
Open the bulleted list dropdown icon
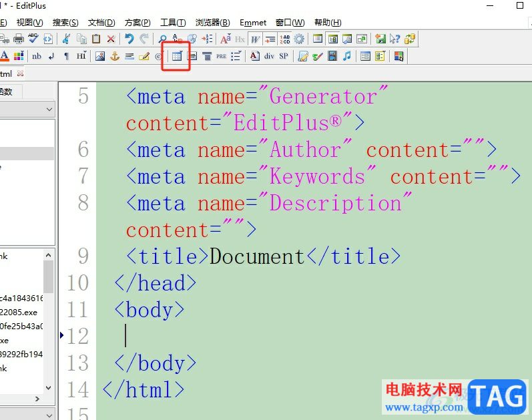tap(236, 56)
